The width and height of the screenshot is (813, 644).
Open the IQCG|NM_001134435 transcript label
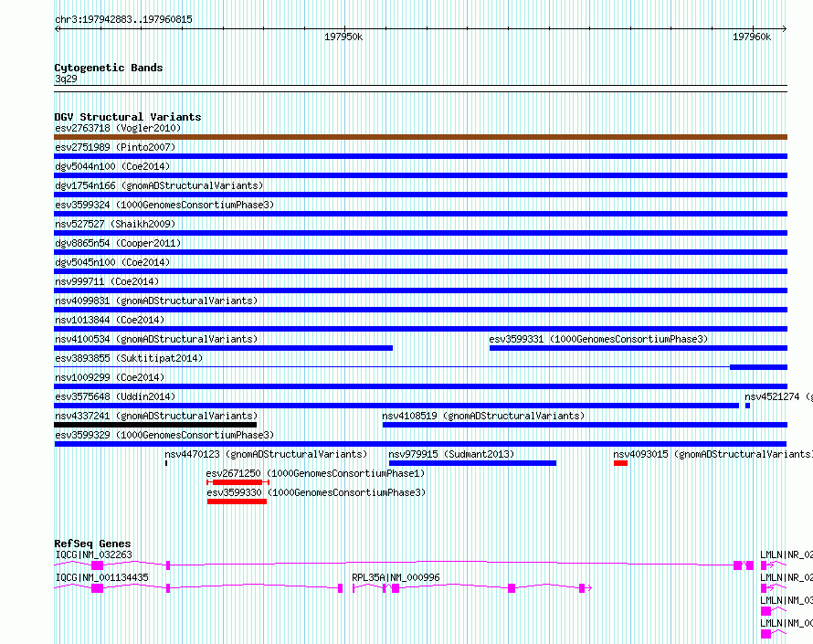(x=101, y=577)
